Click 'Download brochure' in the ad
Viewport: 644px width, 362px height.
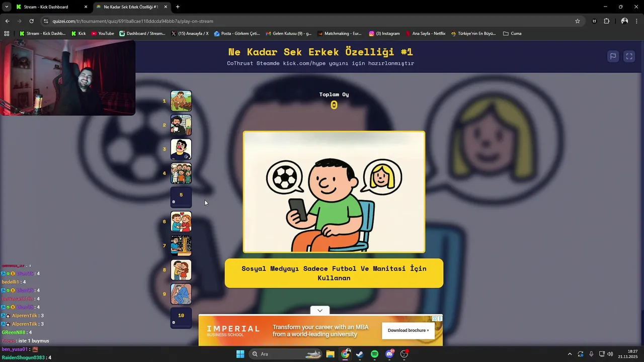409,330
